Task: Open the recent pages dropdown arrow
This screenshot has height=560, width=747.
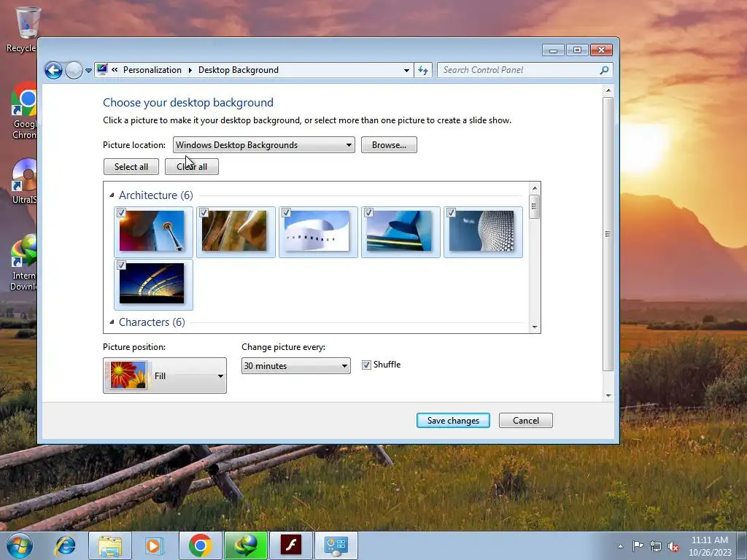Action: [x=88, y=71]
